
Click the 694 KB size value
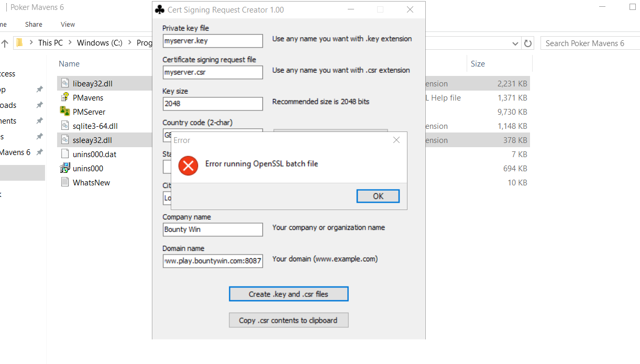515,168
